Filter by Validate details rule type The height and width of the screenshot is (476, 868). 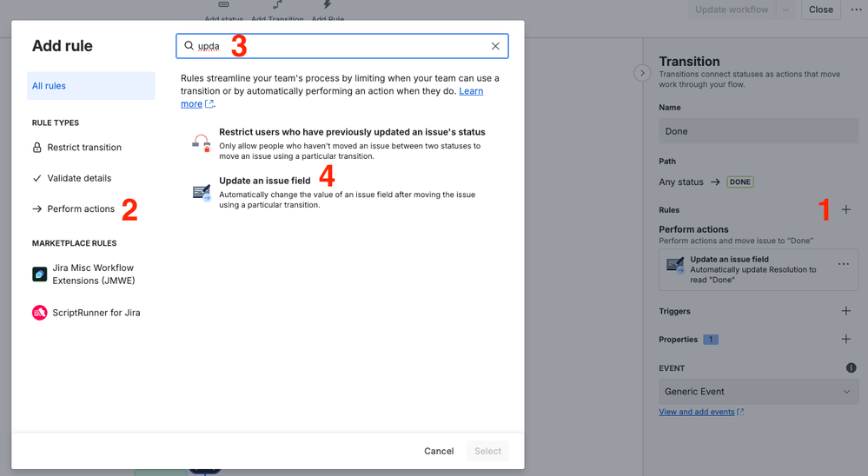click(x=78, y=178)
